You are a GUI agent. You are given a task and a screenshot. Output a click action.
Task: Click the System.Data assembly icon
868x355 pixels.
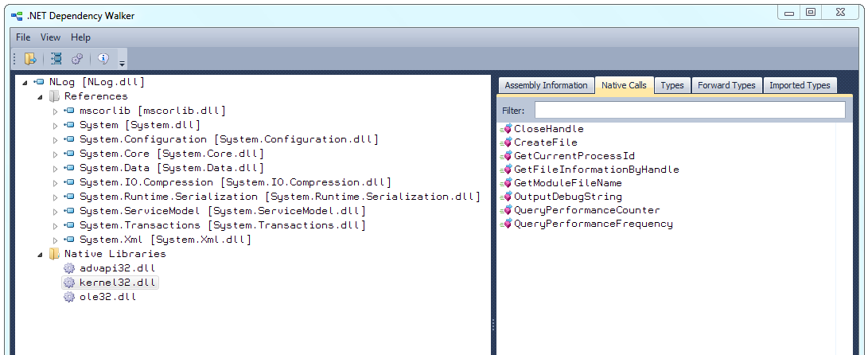coord(68,169)
